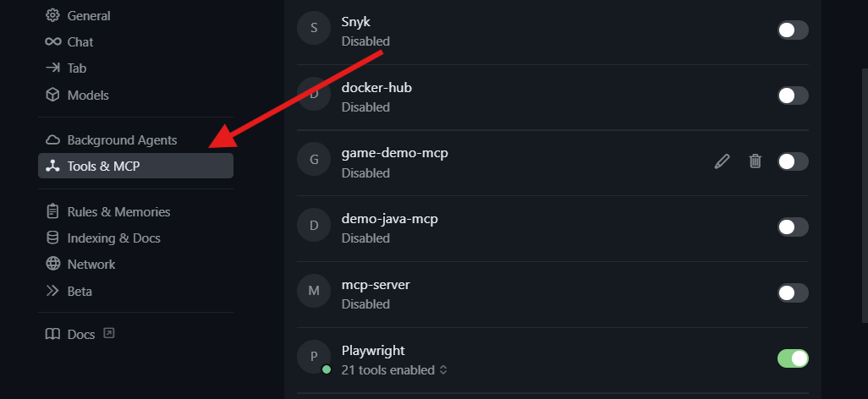Screen dimensions: 868x399
Task: Disable the Playwright server toggle
Action: [x=793, y=358]
